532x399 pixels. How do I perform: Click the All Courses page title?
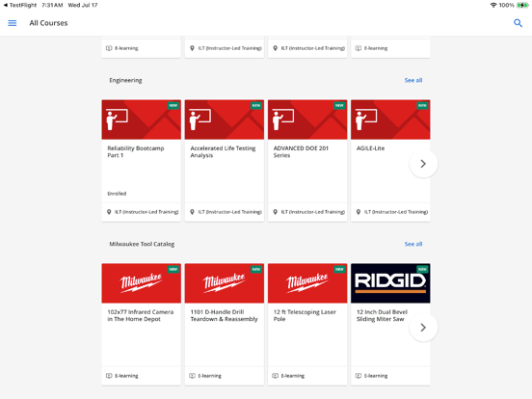click(x=48, y=23)
